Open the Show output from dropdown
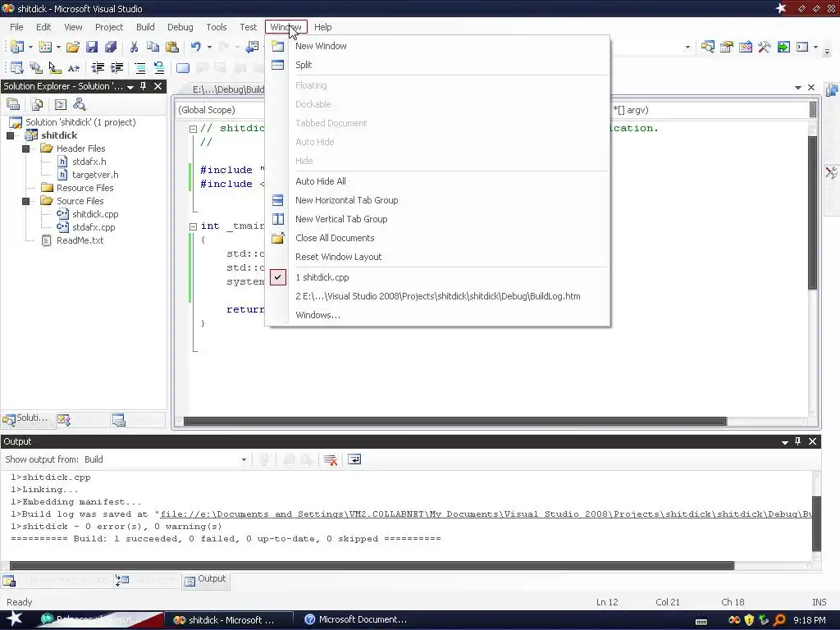Image resolution: width=840 pixels, height=630 pixels. tap(244, 459)
